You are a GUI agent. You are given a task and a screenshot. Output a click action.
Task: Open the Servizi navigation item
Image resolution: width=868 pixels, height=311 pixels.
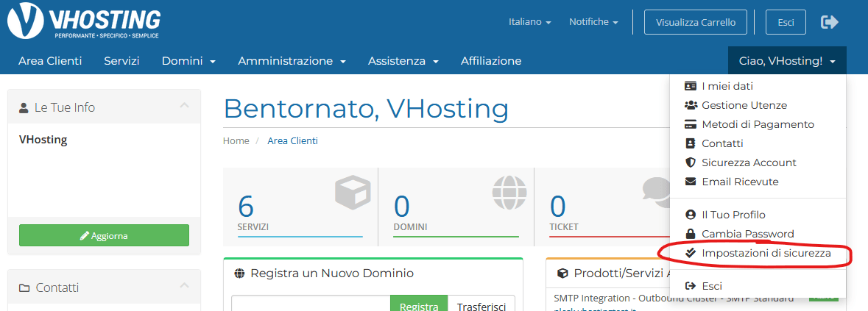121,61
